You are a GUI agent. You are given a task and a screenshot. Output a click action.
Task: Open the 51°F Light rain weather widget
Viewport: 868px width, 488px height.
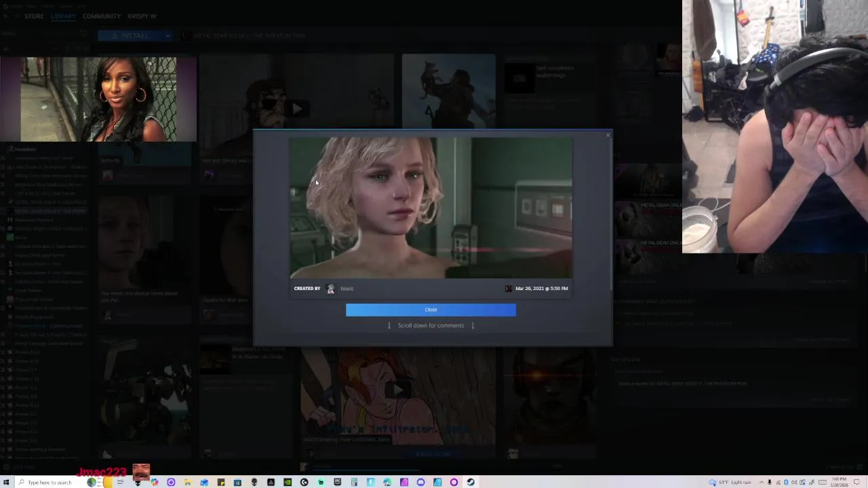pos(730,482)
